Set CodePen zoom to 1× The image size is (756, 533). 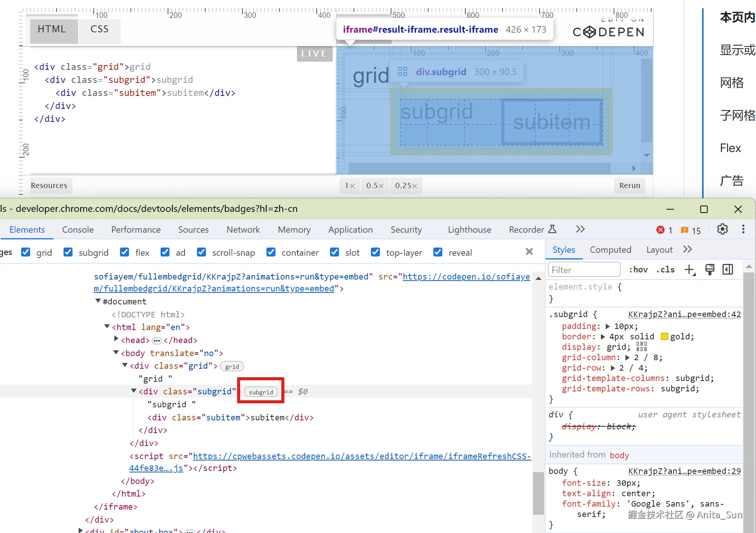tap(350, 185)
